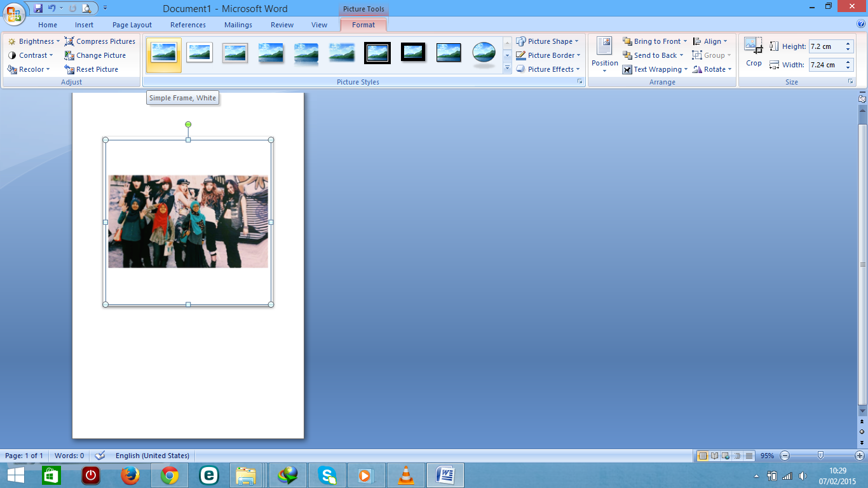Switch to Draft view

point(749,456)
